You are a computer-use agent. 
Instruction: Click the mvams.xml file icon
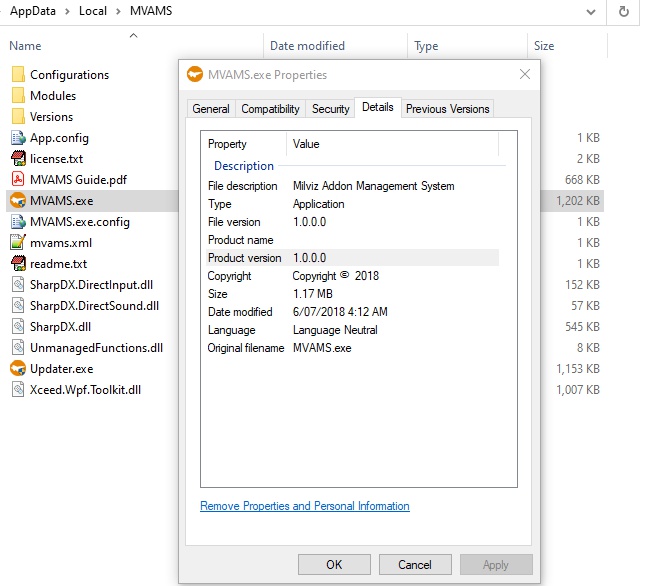(x=18, y=243)
